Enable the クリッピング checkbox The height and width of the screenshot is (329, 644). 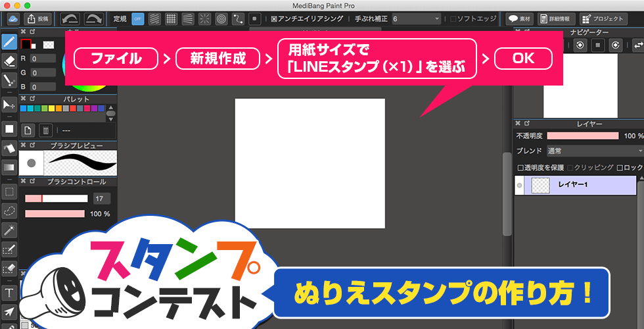(570, 168)
